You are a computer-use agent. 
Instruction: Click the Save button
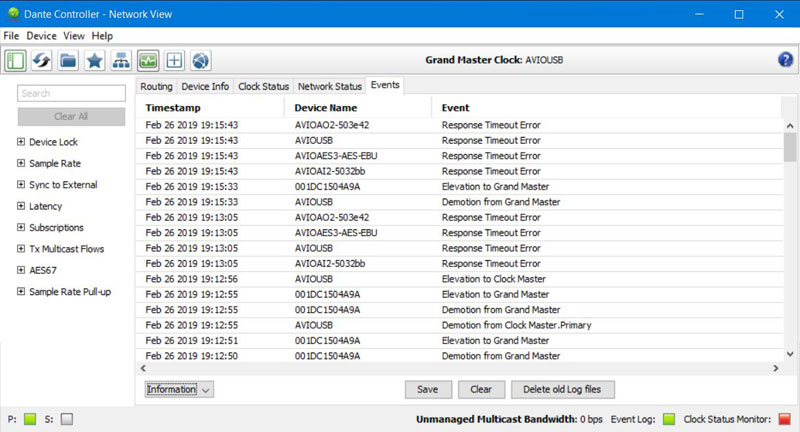pyautogui.click(x=428, y=390)
